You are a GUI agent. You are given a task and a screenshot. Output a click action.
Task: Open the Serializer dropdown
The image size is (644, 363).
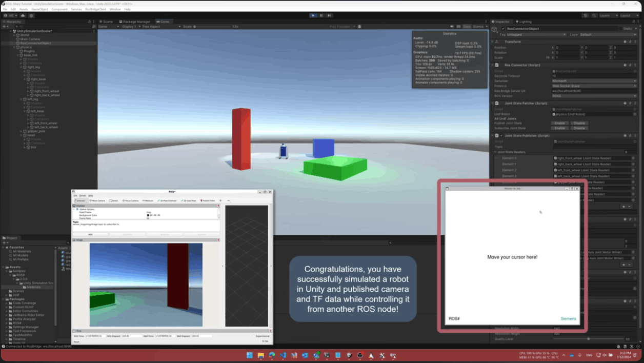(594, 81)
